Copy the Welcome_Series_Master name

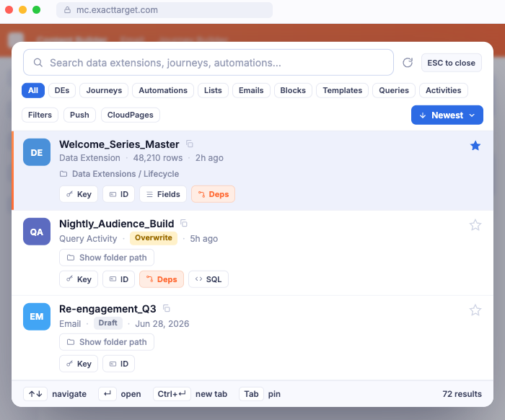189,144
